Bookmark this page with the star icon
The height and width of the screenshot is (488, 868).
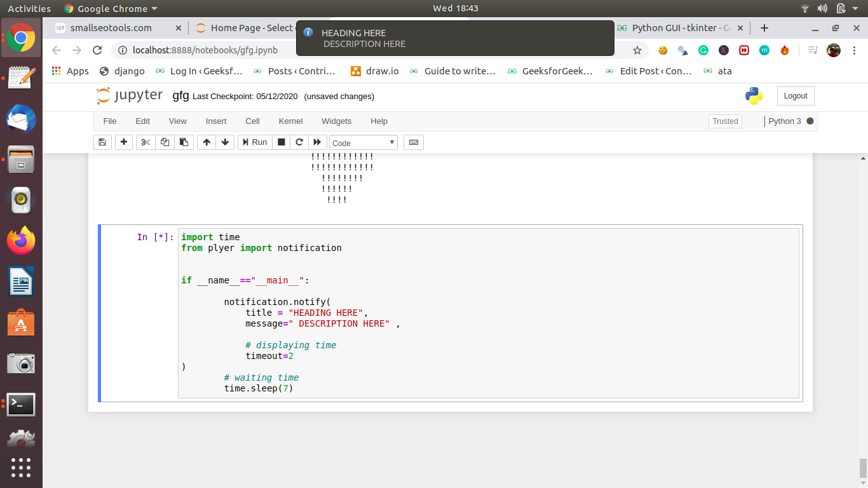click(x=637, y=50)
